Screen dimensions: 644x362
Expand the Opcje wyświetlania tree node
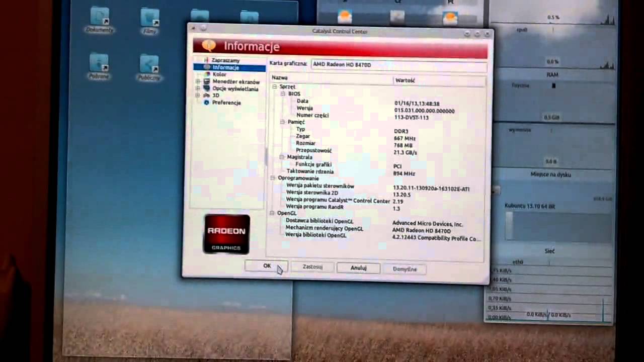tap(198, 88)
